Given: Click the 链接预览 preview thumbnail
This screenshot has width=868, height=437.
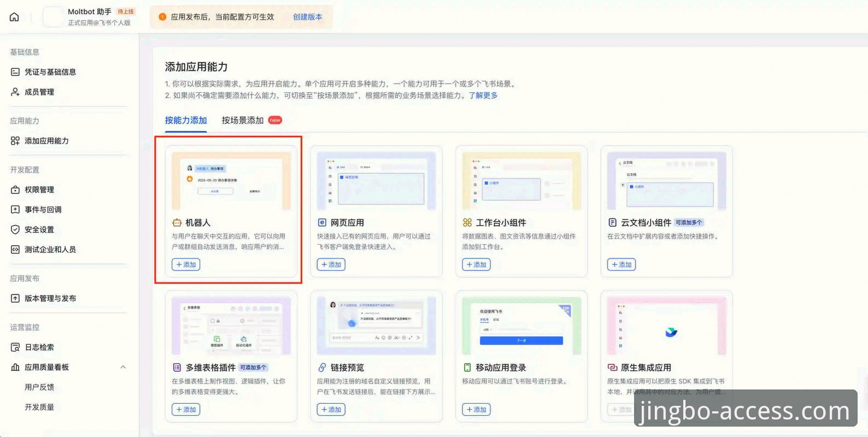Looking at the screenshot, I should (x=377, y=326).
